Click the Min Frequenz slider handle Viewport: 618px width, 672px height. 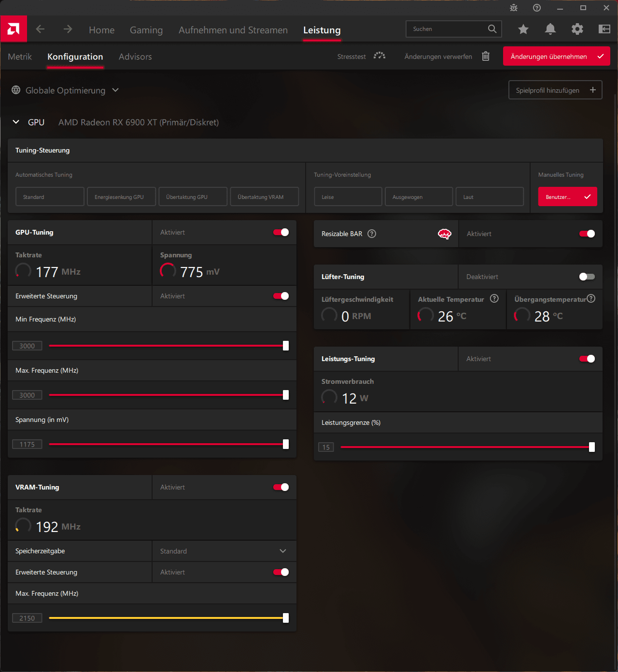click(x=286, y=346)
